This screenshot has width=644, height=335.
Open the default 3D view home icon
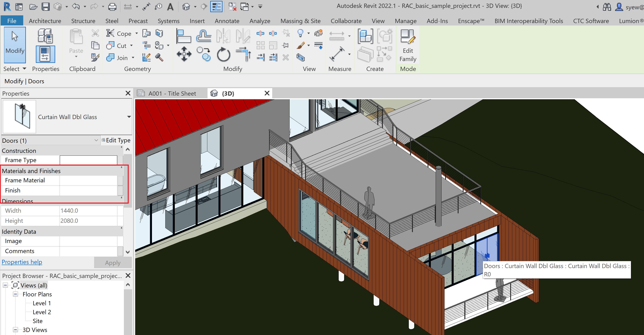point(186,7)
